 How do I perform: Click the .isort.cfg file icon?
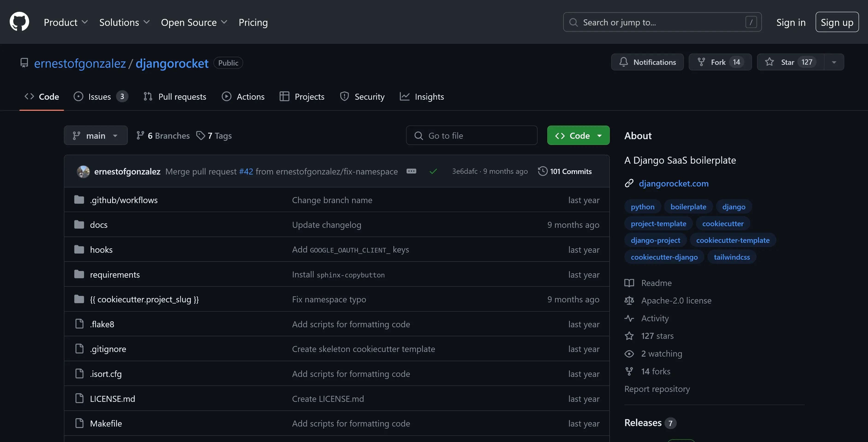[x=79, y=373]
